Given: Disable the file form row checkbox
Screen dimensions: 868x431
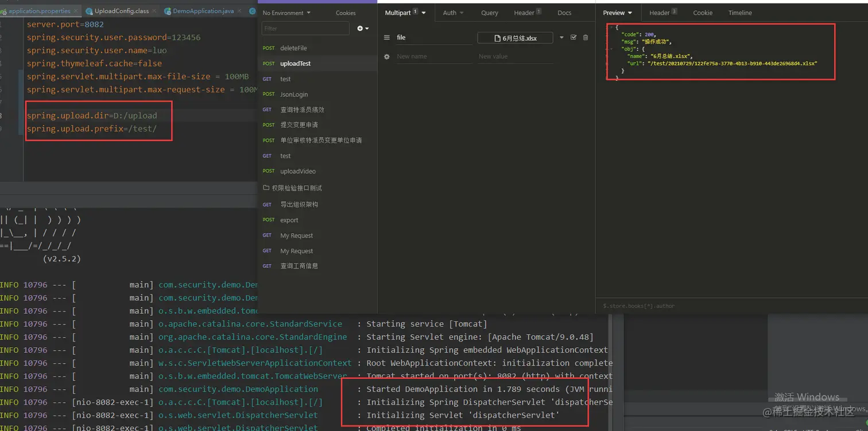Looking at the screenshot, I should [x=573, y=37].
